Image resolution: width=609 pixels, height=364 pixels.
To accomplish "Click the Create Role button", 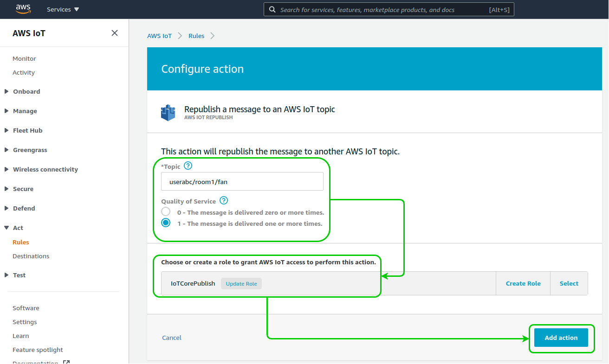I will [x=523, y=283].
